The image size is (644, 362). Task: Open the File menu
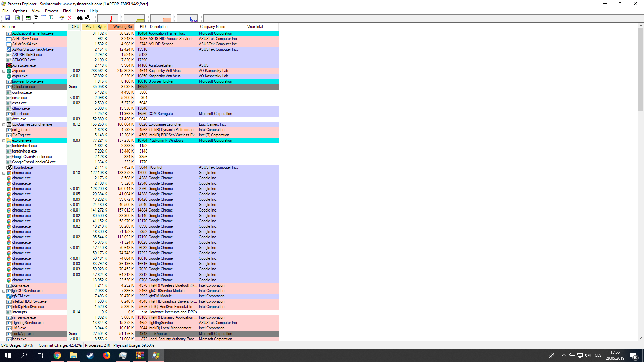[x=5, y=11]
